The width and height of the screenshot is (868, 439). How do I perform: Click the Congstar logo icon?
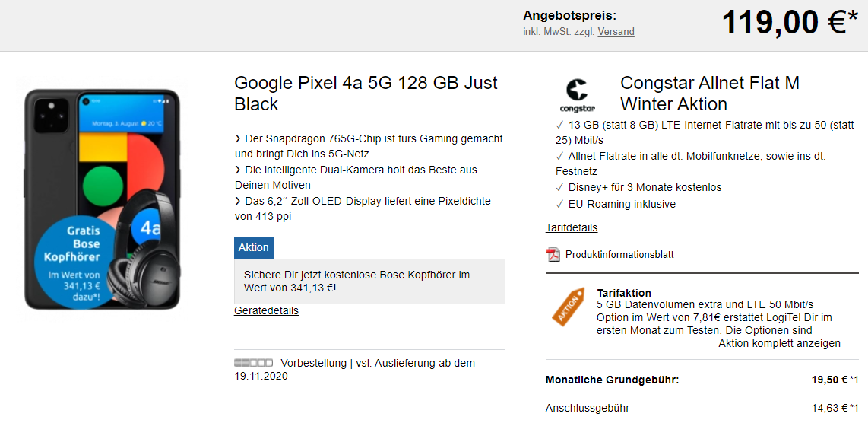[577, 96]
